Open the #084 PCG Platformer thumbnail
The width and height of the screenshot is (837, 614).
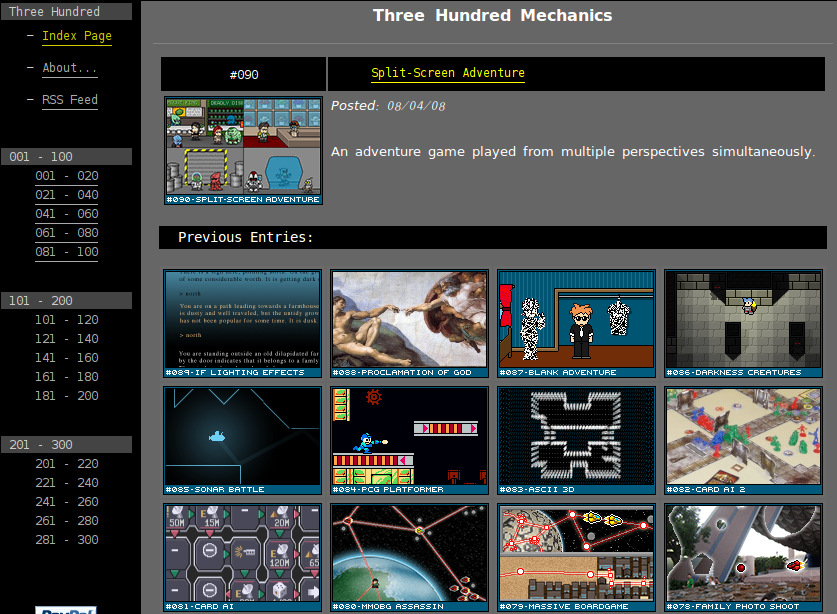[x=409, y=440]
